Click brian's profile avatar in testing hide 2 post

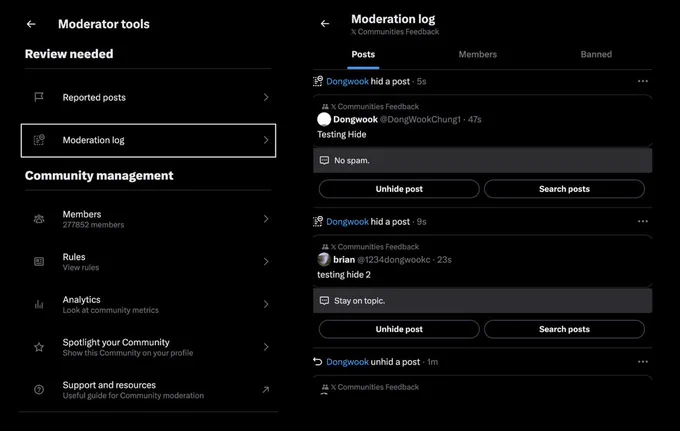pos(324,259)
